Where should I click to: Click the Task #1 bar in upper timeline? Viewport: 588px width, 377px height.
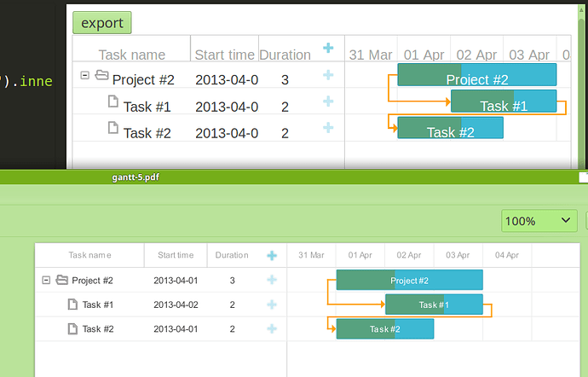click(x=504, y=101)
